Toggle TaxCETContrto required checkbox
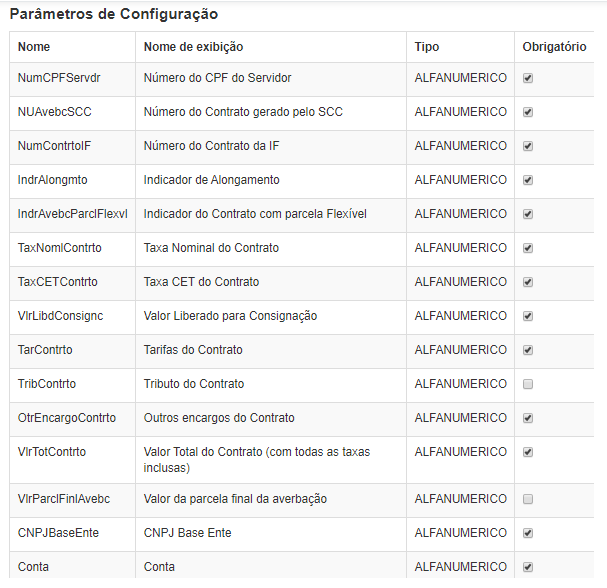This screenshot has height=588, width=607. (x=528, y=282)
